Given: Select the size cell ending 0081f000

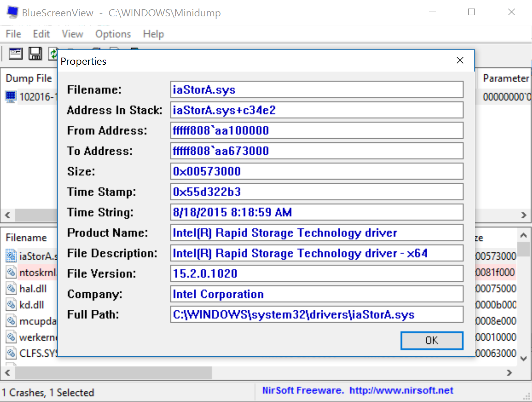Looking at the screenshot, I should tap(496, 272).
